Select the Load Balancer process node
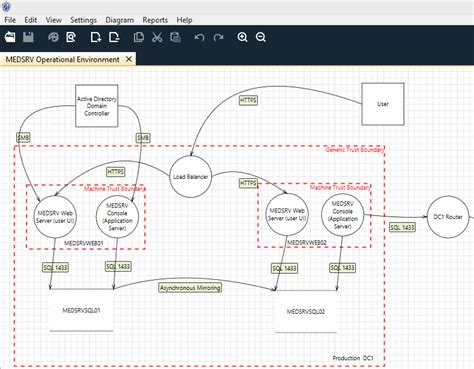This screenshot has width=474, height=369. (190, 177)
